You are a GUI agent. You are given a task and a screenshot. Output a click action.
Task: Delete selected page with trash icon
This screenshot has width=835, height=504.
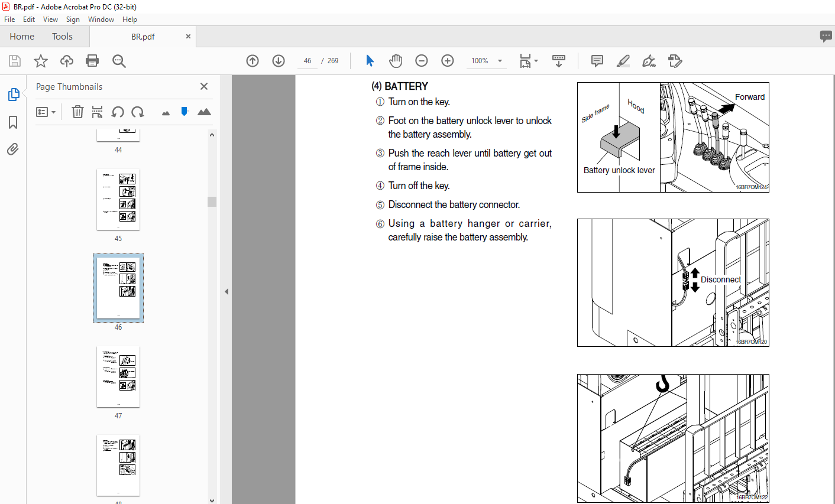point(77,112)
